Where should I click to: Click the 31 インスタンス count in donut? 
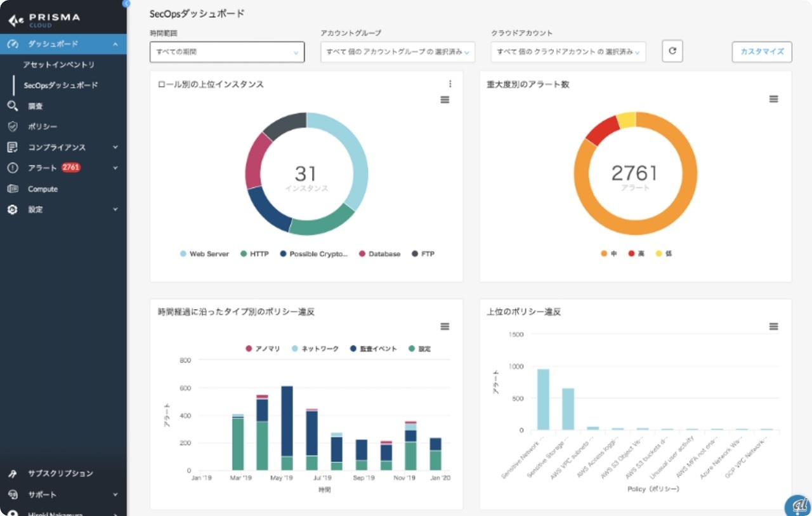[x=306, y=178]
